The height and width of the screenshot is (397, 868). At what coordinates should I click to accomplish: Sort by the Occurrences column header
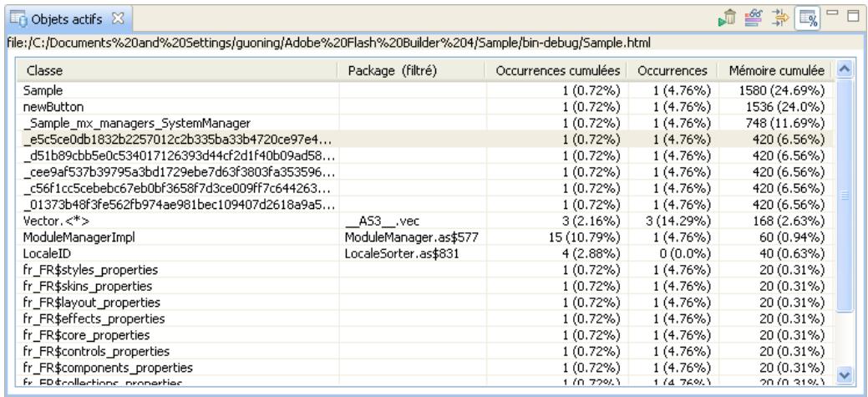[673, 71]
